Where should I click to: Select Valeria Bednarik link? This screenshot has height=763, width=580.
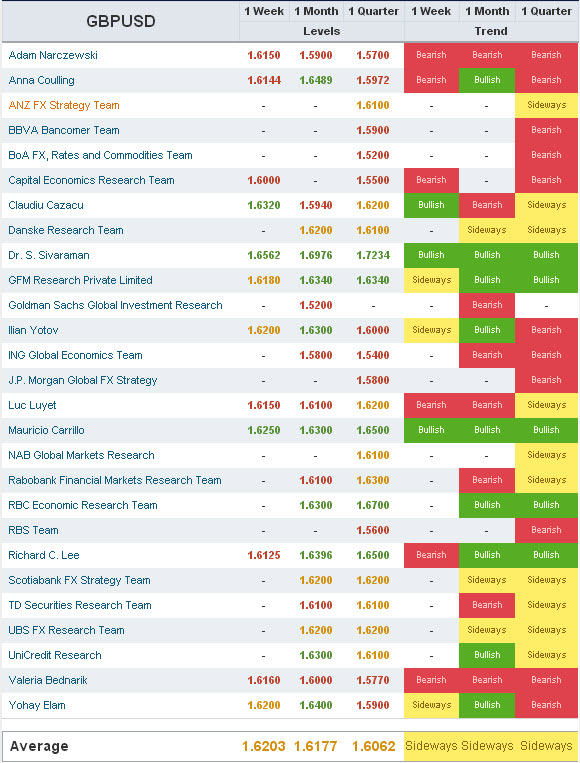click(48, 680)
